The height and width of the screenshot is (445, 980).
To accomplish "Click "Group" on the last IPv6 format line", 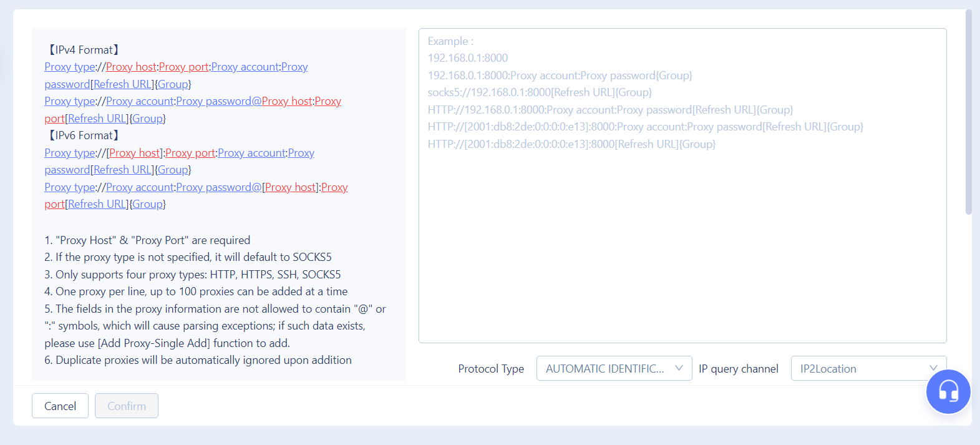I will click(148, 205).
